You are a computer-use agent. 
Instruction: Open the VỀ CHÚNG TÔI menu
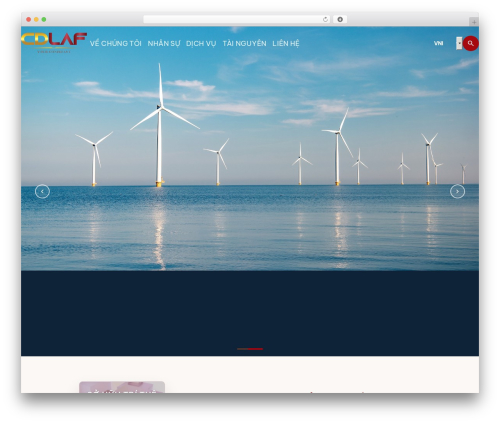click(115, 43)
